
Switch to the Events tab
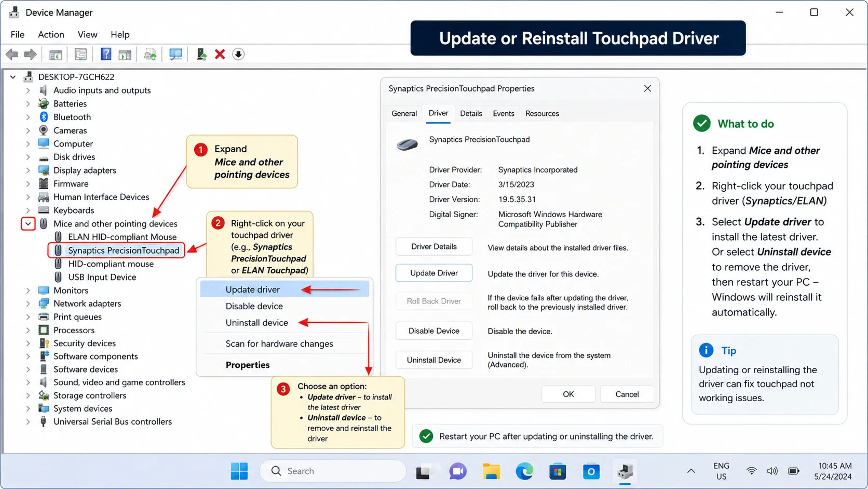[x=504, y=113]
